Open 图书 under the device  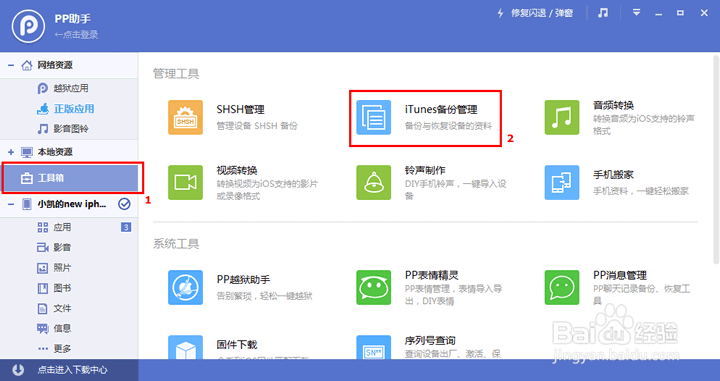coord(62,288)
